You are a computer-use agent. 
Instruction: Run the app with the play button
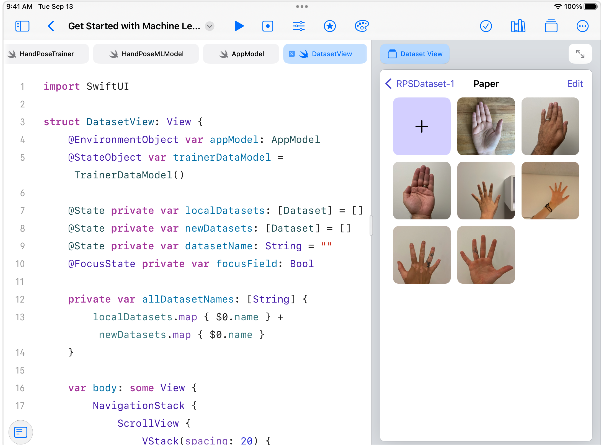coord(239,26)
